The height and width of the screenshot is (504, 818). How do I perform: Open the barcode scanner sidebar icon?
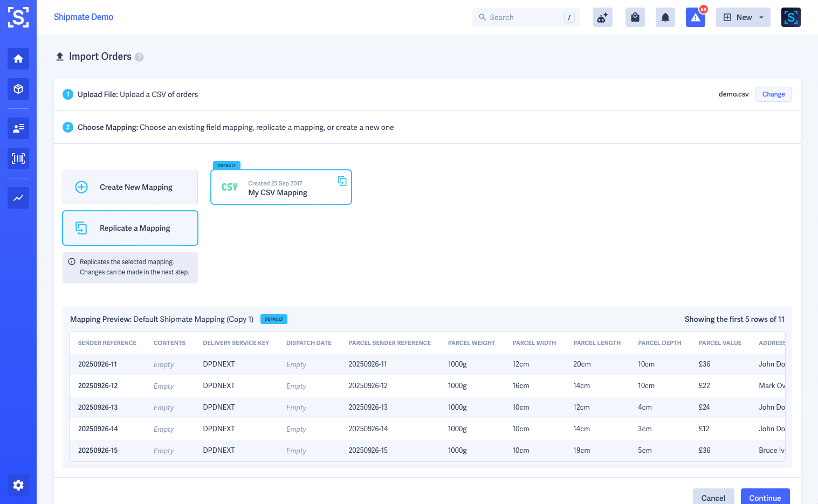coord(18,158)
